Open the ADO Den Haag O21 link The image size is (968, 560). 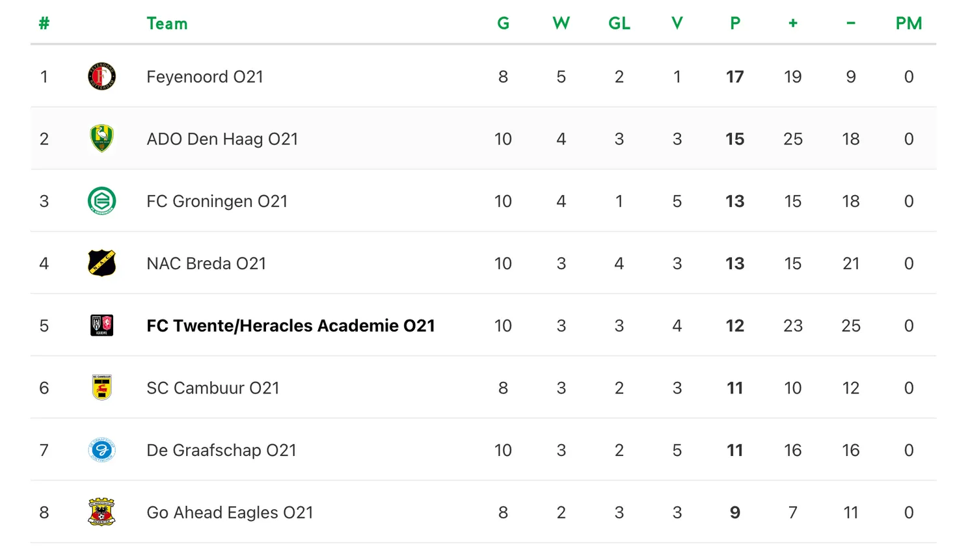point(222,139)
